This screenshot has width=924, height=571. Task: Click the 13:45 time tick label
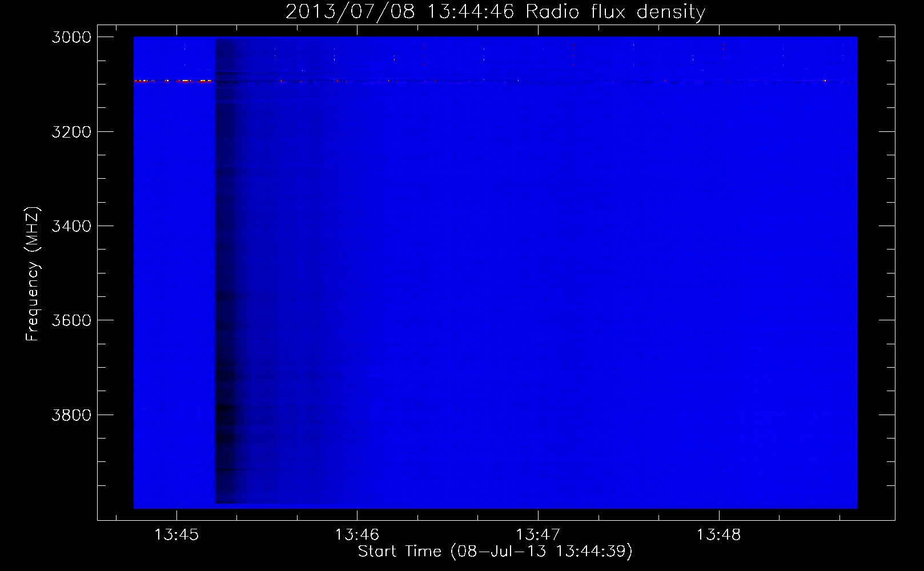[x=176, y=535]
